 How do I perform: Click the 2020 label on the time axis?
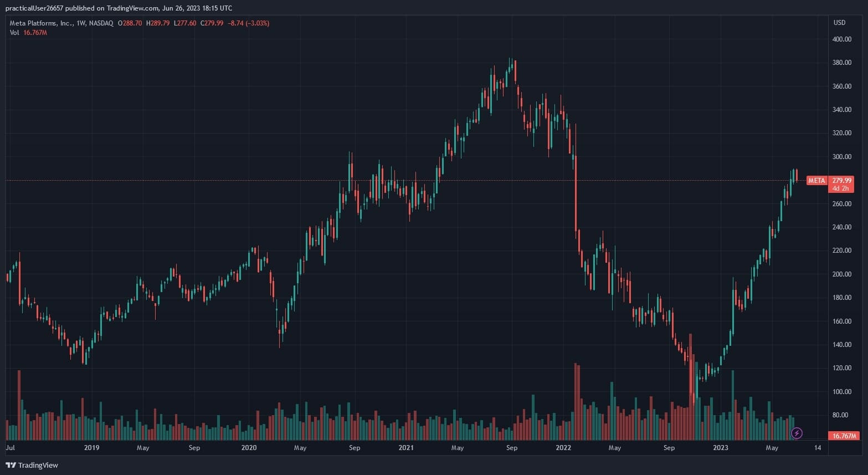(x=249, y=448)
